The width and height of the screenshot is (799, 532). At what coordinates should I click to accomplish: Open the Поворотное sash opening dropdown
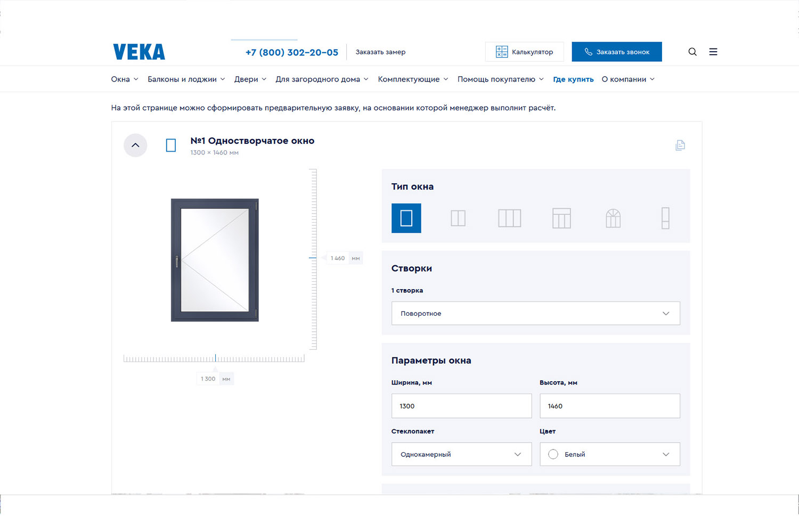click(x=535, y=313)
